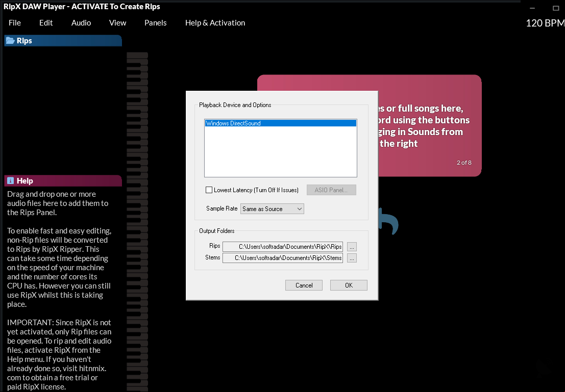Maximize the RipX window
This screenshot has width=565, height=392.
coord(556,8)
